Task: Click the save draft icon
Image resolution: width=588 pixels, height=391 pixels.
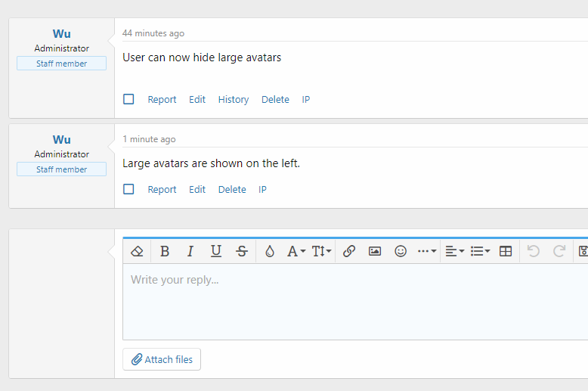Action: click(x=583, y=251)
